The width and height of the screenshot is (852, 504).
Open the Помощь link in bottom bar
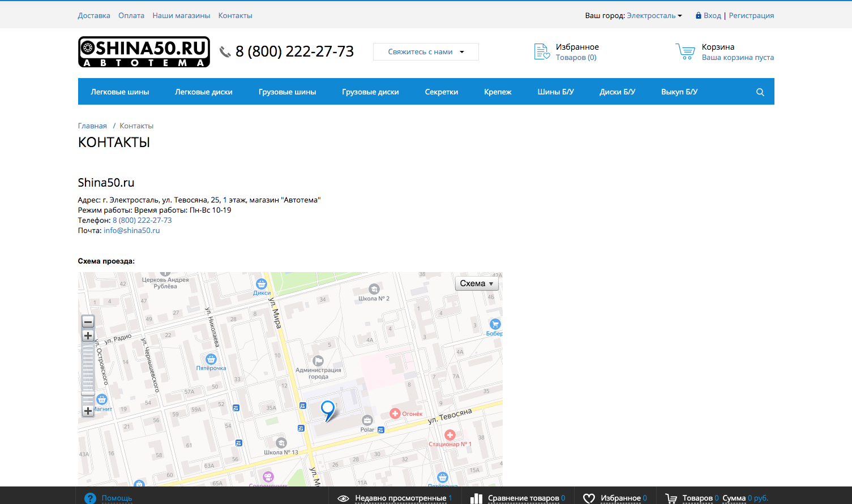117,498
